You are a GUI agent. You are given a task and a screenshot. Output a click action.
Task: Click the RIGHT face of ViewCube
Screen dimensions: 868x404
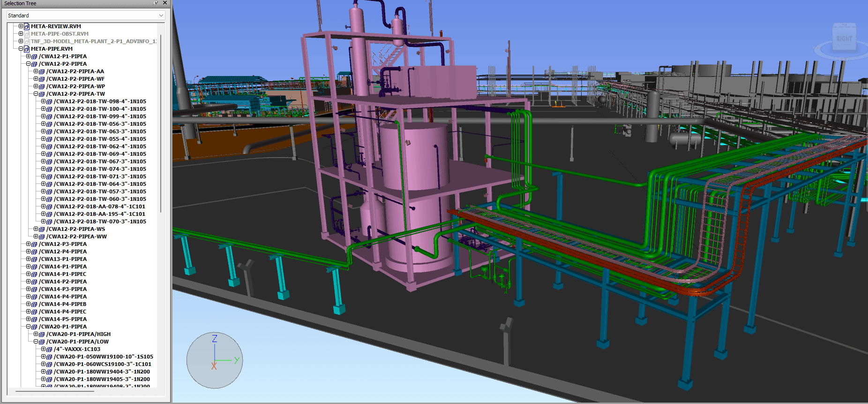(x=844, y=38)
